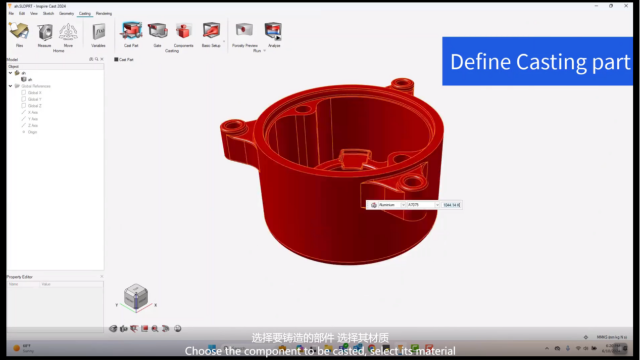Switch to the Sketch ribbon tab
The width and height of the screenshot is (640, 360).
(49, 13)
